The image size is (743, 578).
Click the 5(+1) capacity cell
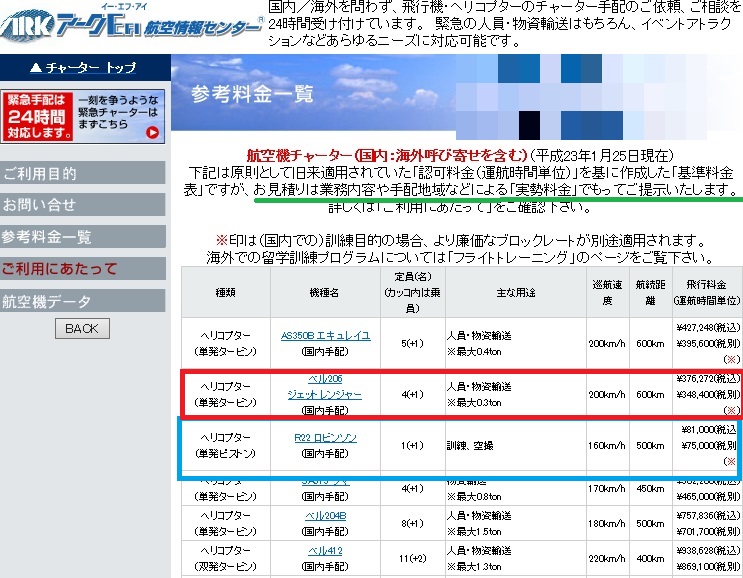click(x=412, y=343)
